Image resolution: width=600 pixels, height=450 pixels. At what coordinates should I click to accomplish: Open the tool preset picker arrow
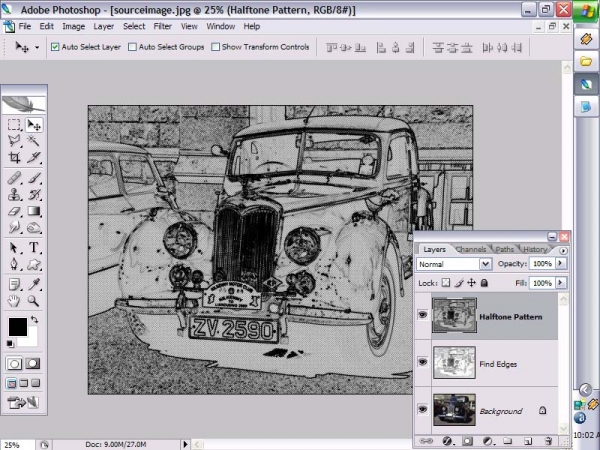[37, 47]
